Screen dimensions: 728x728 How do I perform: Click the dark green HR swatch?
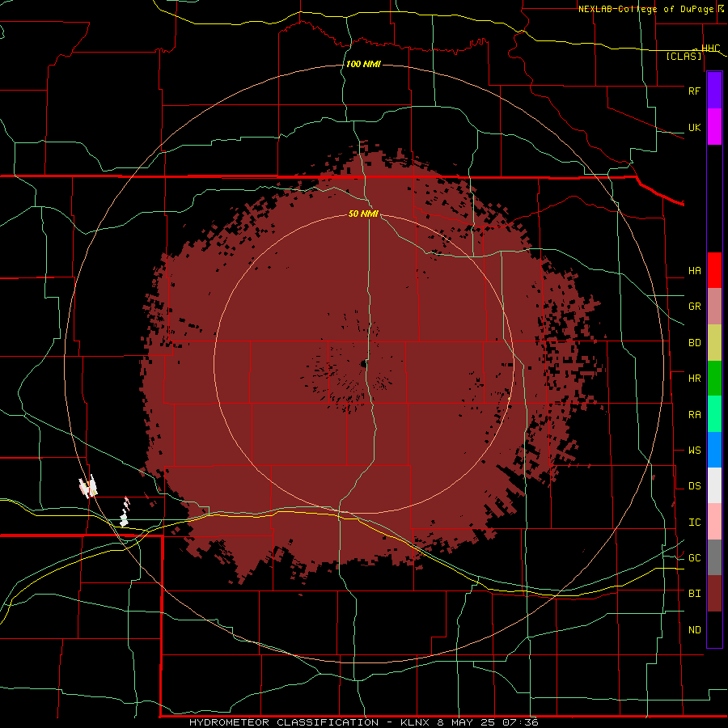714,379
